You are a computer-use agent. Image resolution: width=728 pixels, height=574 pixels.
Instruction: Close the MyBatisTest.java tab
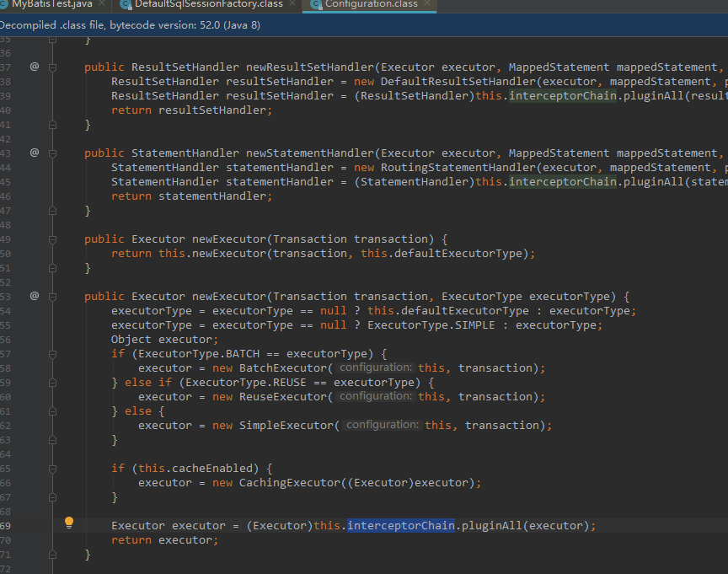[x=103, y=4]
